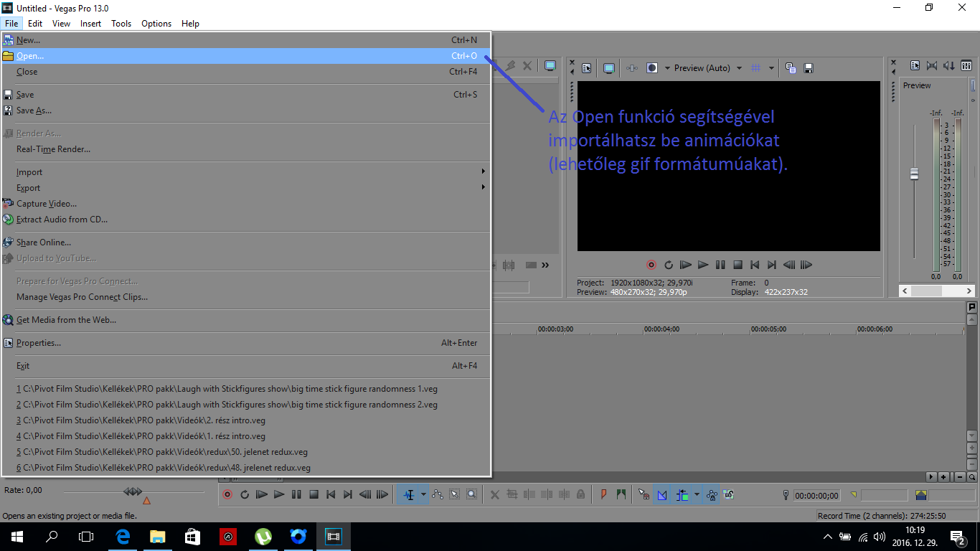Click Play below the video preview
This screenshot has height=551, width=980.
pos(703,265)
